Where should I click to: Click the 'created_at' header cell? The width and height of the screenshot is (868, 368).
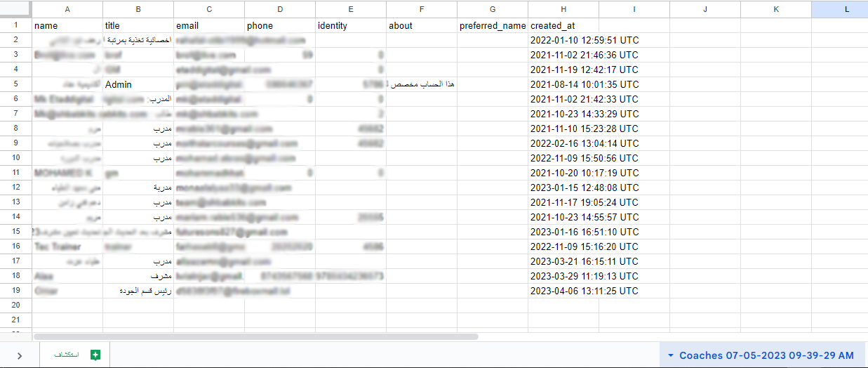point(563,25)
